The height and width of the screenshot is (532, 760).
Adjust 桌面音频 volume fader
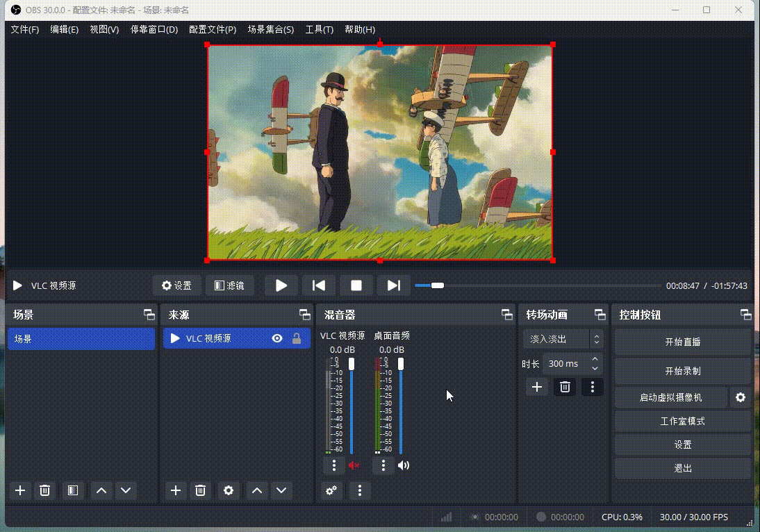[x=401, y=406]
